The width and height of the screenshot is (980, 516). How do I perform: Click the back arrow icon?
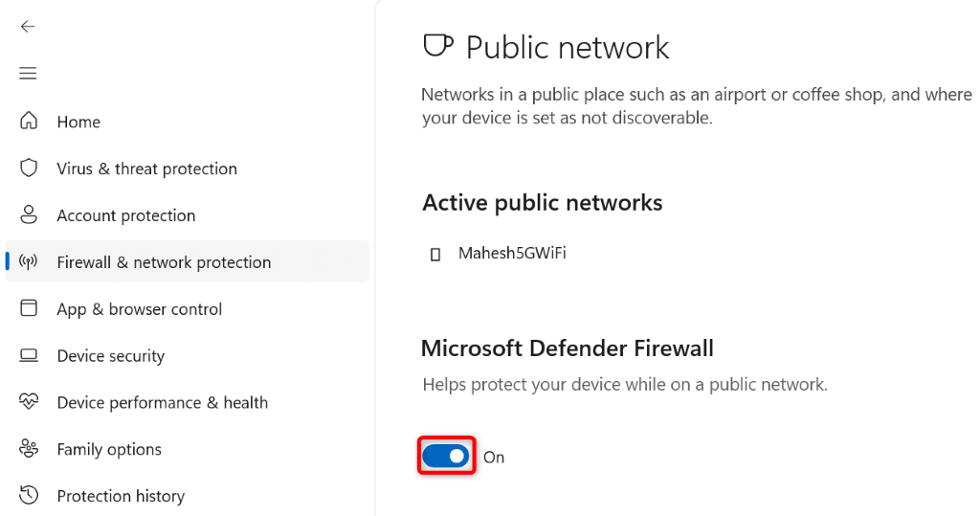[28, 27]
